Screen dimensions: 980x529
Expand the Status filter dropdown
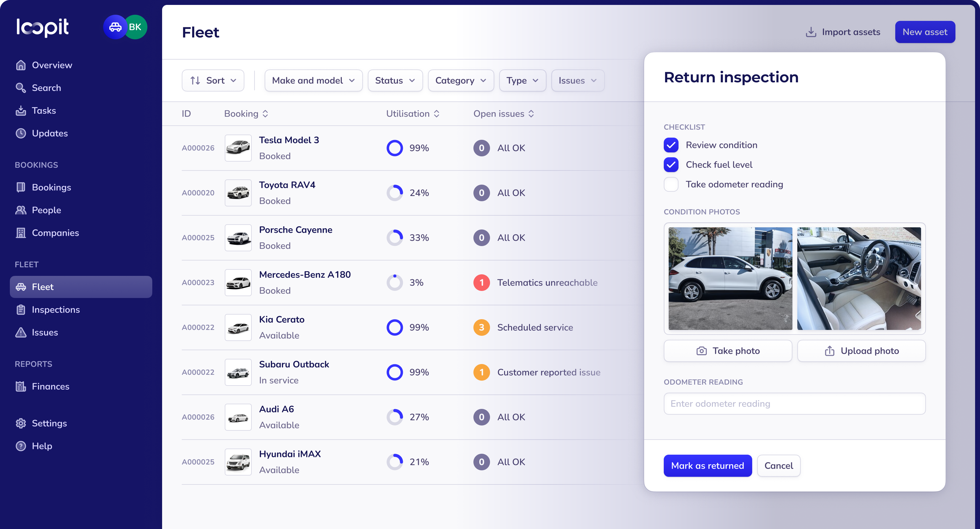(x=395, y=80)
